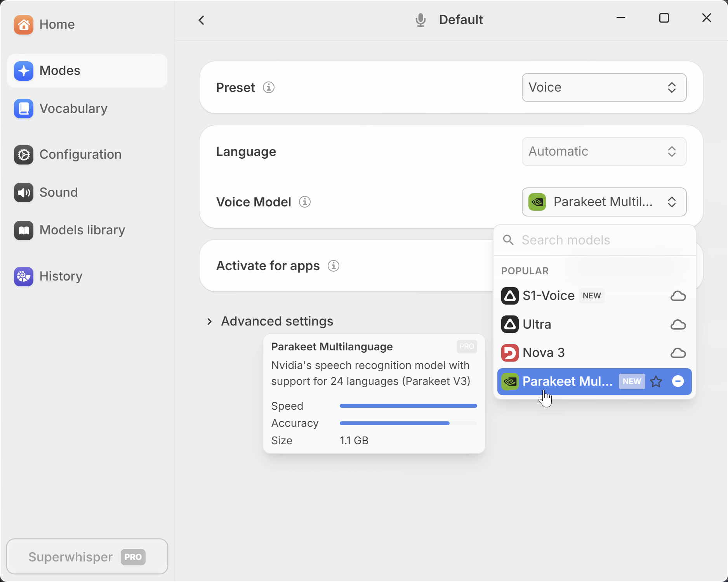Viewport: 728px width, 582px height.
Task: Click the NEW badge on Parakeet row
Action: click(632, 381)
